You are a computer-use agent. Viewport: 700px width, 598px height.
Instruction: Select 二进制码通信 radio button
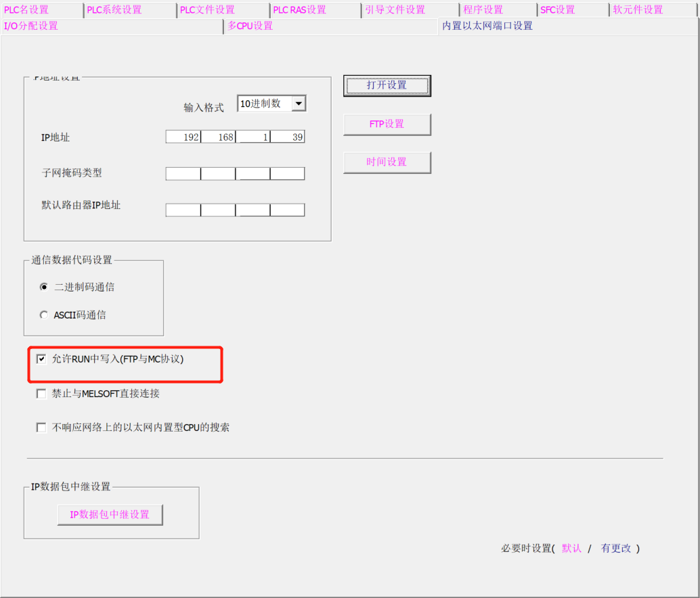(x=45, y=287)
